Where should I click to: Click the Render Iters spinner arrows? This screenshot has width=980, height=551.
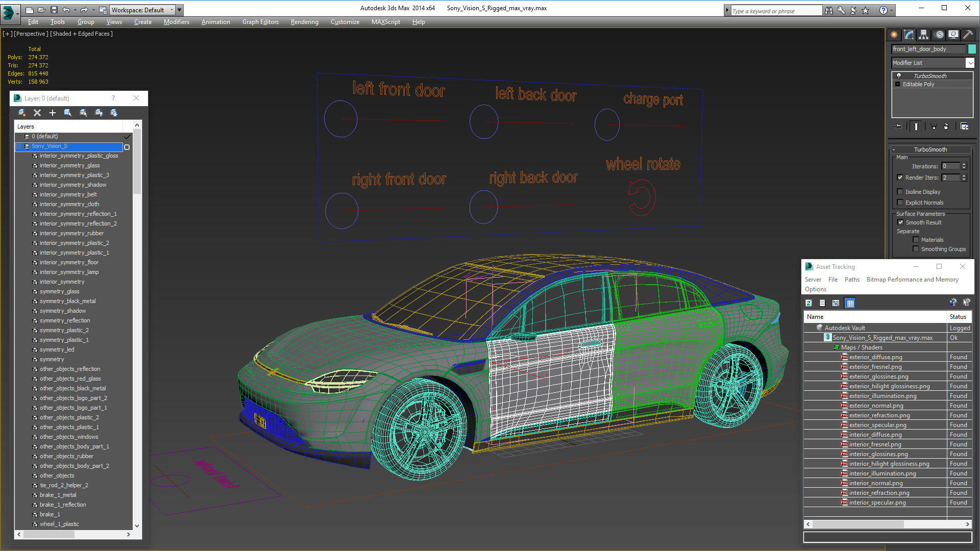tap(964, 178)
